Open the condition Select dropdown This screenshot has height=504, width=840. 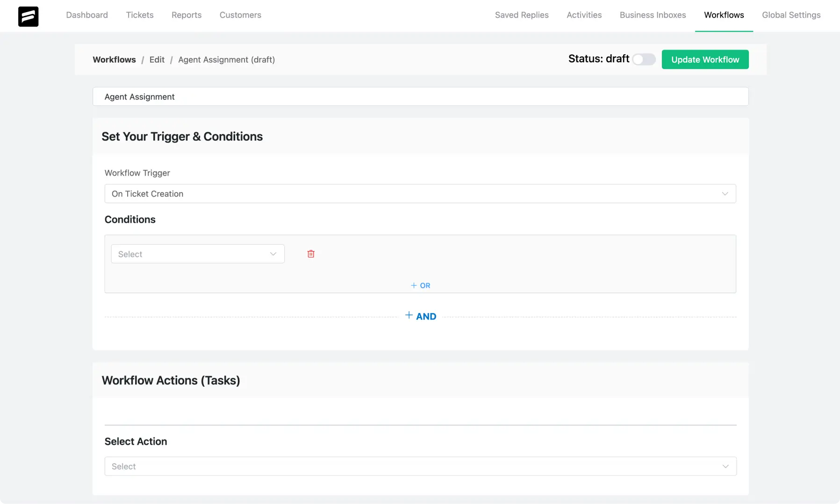tap(197, 254)
